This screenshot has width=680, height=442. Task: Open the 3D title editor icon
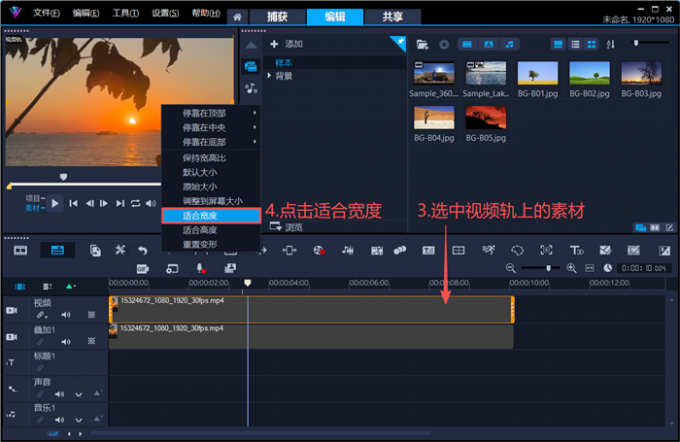tap(576, 250)
